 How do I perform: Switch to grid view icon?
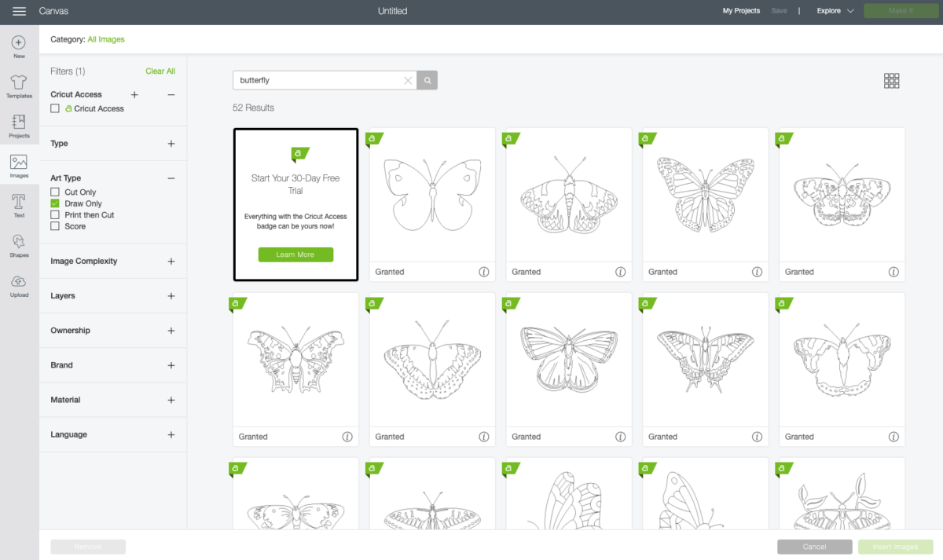tap(891, 81)
